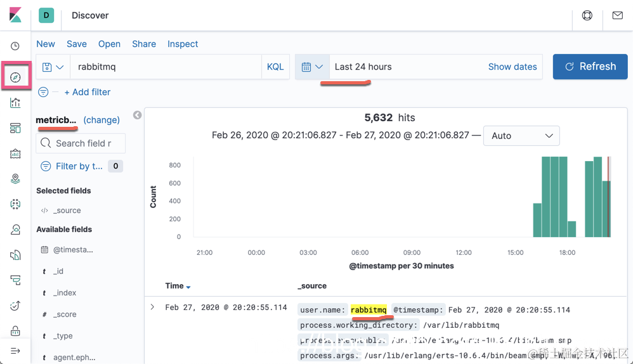Click highlighted rabbitmq value in result

(x=369, y=310)
